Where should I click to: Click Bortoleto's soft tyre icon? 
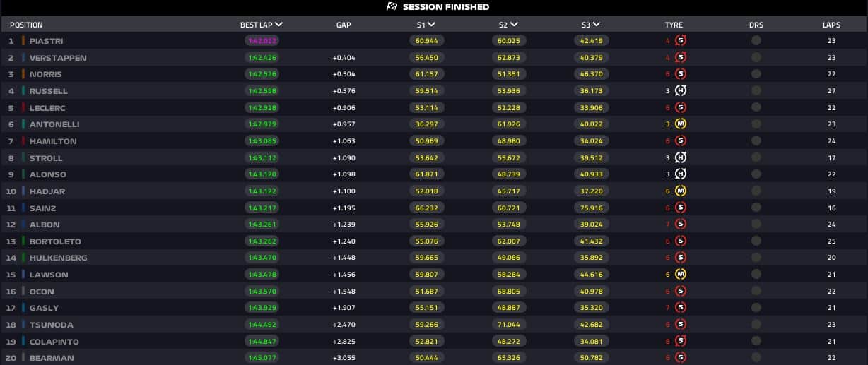[x=681, y=241]
